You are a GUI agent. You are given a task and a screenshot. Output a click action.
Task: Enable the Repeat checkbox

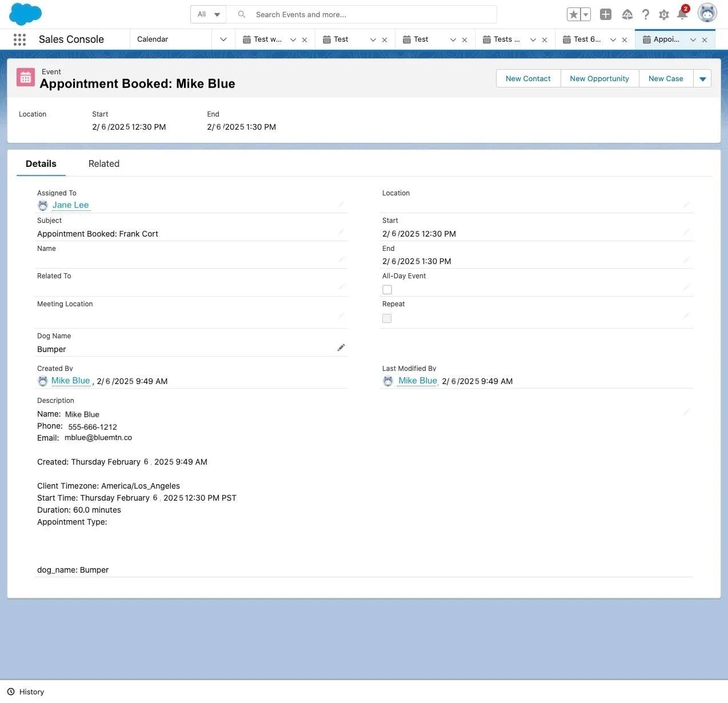387,318
